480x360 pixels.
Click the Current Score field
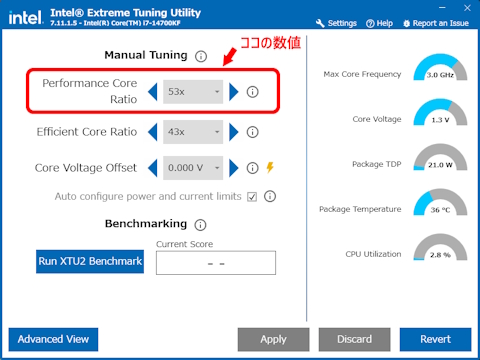click(x=216, y=263)
